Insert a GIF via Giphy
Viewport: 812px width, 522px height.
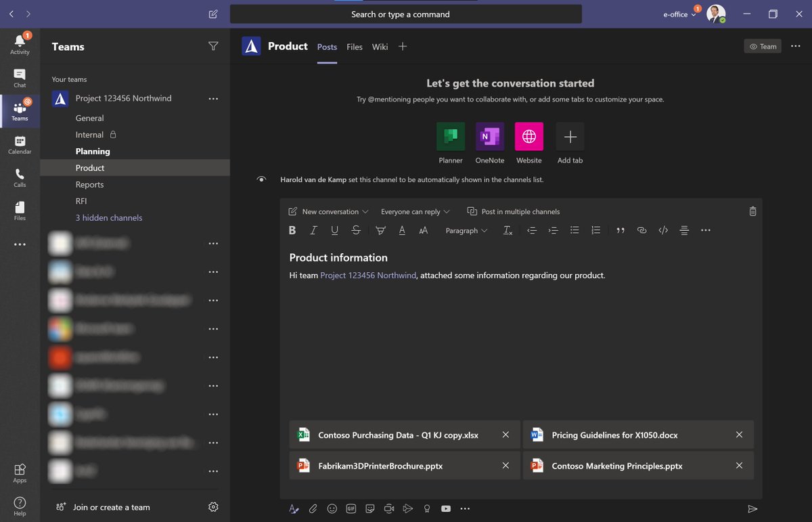coord(351,508)
